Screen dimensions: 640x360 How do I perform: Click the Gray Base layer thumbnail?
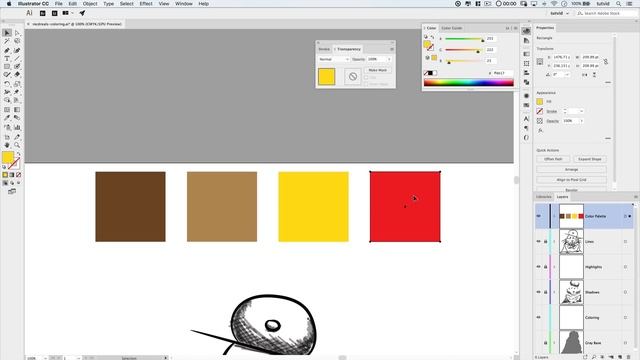click(571, 342)
